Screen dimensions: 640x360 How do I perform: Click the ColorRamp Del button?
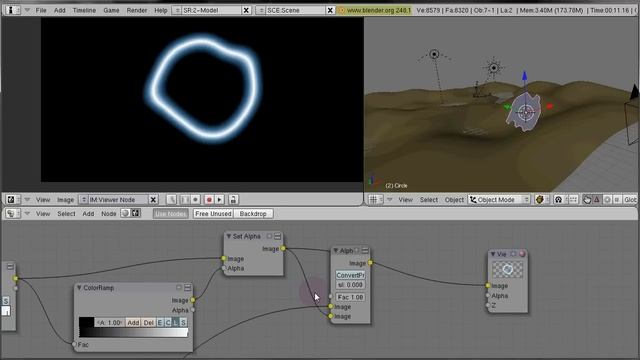[149, 322]
